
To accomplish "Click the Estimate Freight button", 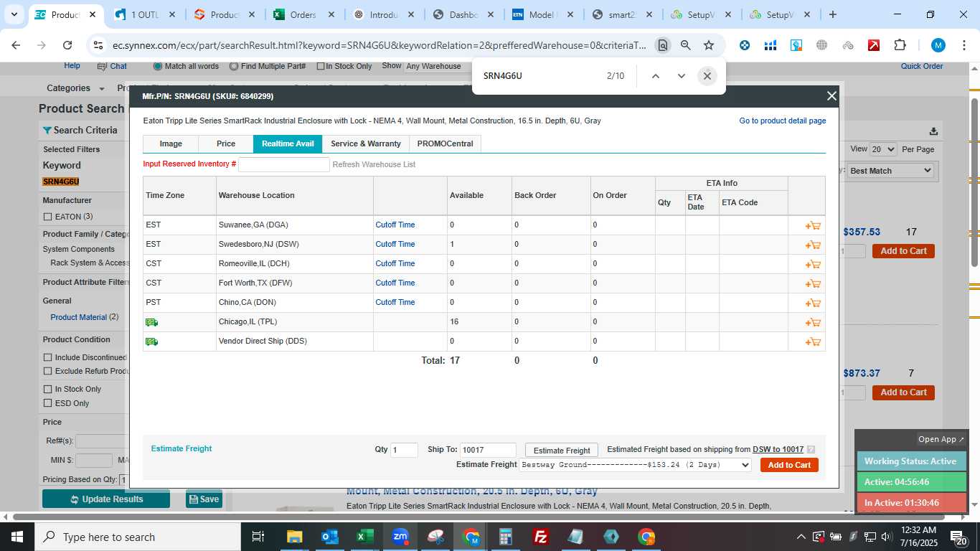I will pos(562,451).
